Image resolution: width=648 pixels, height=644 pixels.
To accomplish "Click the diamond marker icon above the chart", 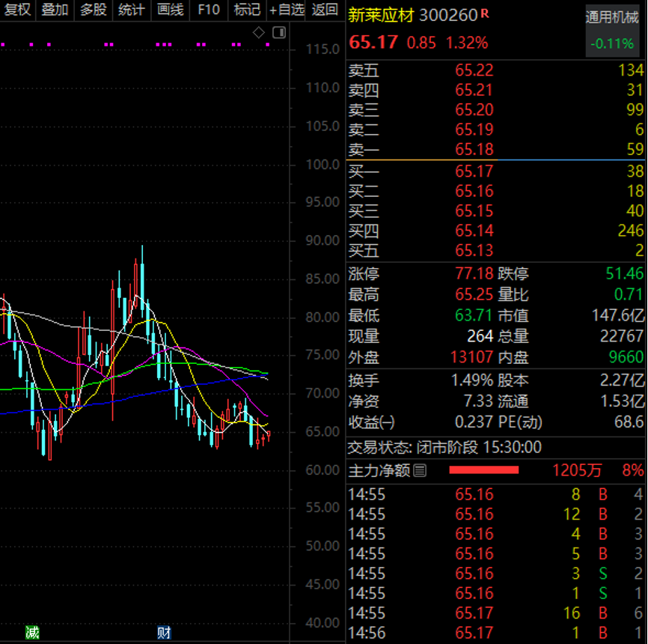I will coord(258,32).
